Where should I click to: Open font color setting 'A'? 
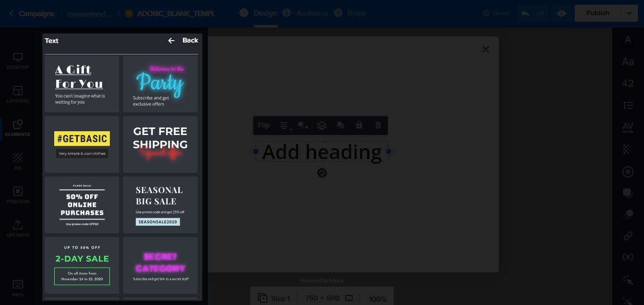pos(628,40)
